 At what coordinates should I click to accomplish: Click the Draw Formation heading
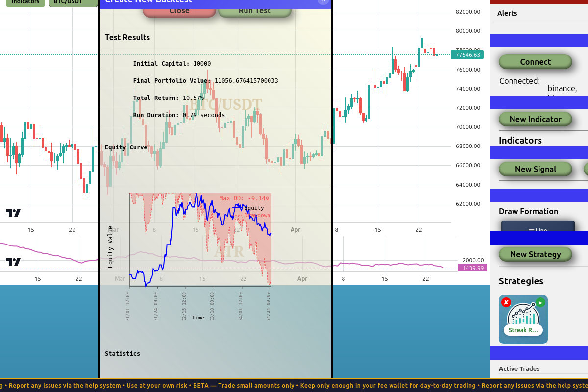point(528,211)
